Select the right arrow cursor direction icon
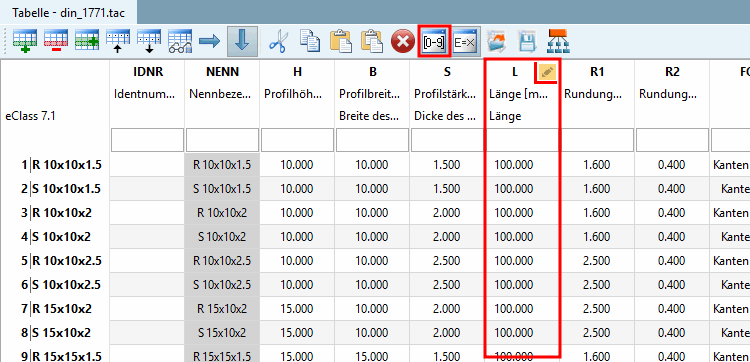The image size is (750, 362). pos(210,42)
